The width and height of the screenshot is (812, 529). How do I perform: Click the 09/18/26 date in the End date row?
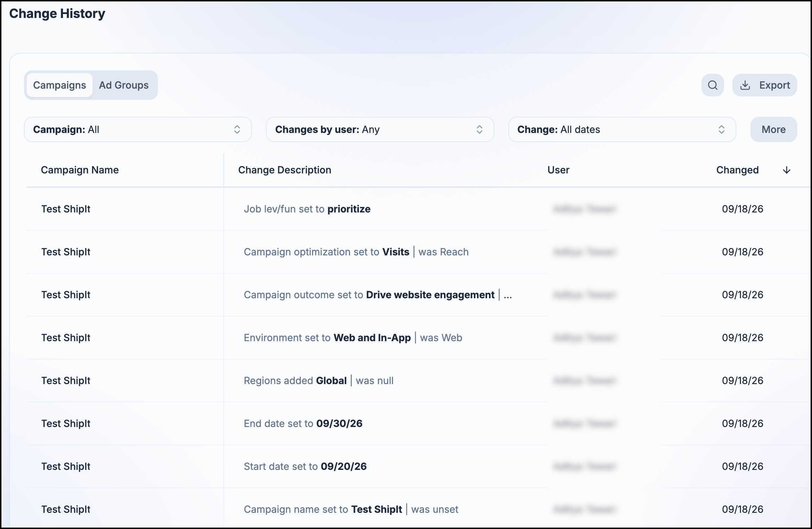(743, 423)
